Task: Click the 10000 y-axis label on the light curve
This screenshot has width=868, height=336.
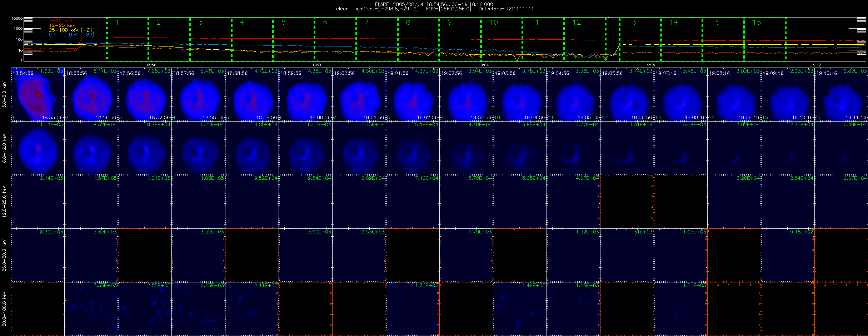Action: click(17, 18)
